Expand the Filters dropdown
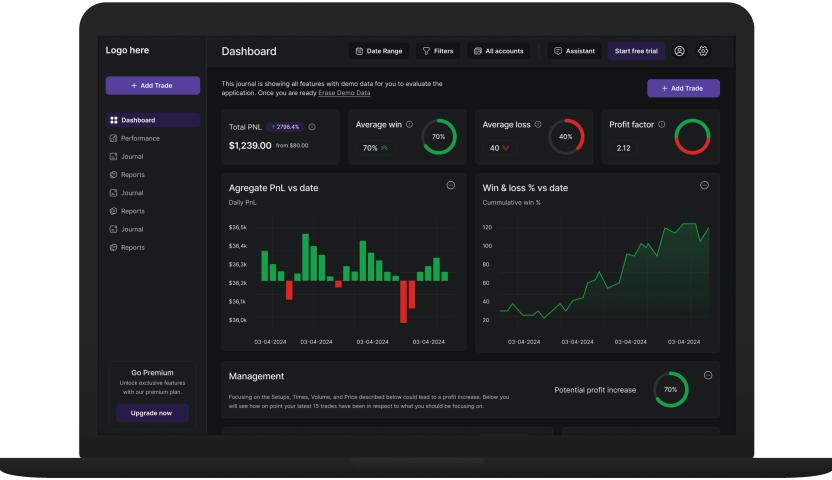The width and height of the screenshot is (832, 480). coord(437,51)
